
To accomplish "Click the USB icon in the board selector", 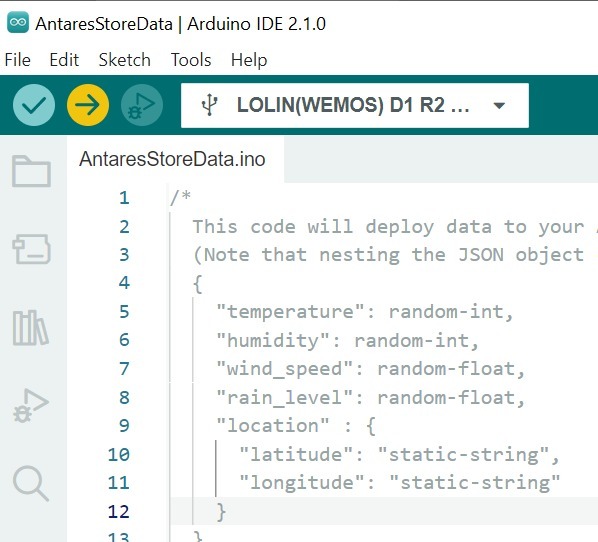I will (x=209, y=105).
